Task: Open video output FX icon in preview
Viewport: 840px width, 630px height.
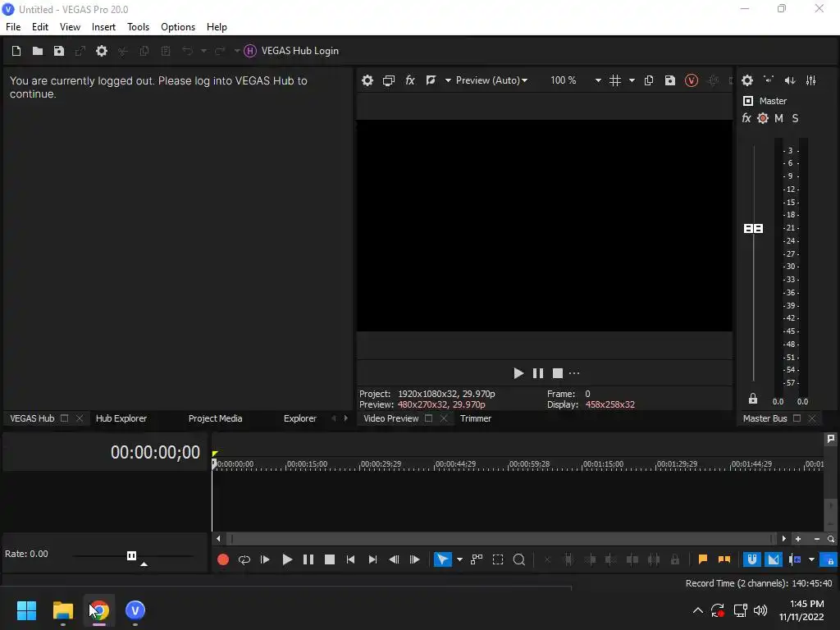Action: 410,80
